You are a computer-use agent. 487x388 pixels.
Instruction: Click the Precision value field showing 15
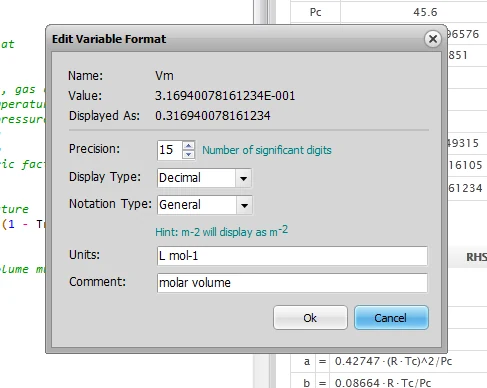170,150
